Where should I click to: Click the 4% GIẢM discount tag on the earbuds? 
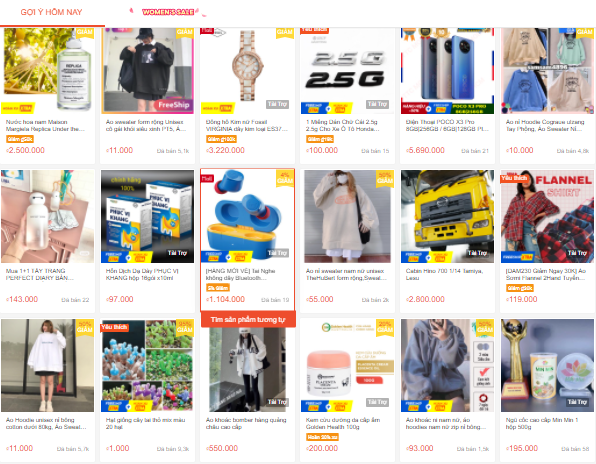[285, 178]
